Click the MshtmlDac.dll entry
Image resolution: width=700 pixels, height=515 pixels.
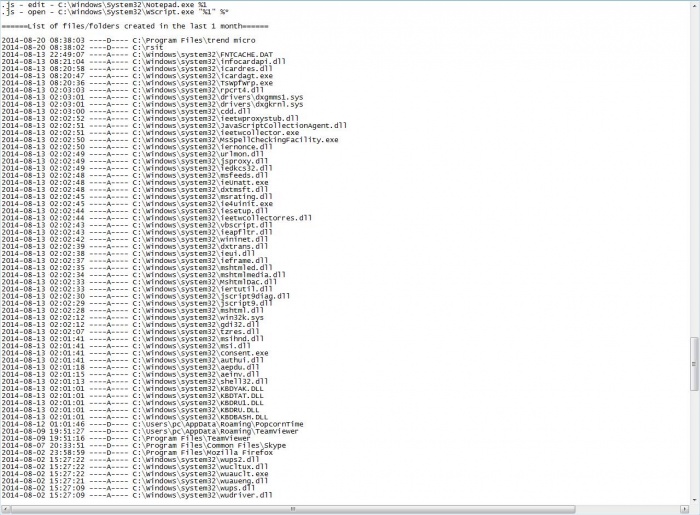click(x=139, y=282)
